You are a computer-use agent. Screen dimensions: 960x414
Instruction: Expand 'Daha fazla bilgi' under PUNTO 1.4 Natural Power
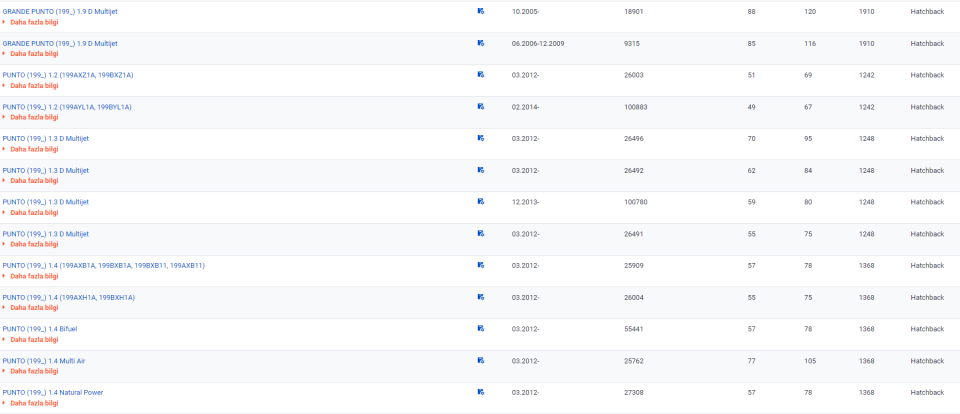[33, 403]
